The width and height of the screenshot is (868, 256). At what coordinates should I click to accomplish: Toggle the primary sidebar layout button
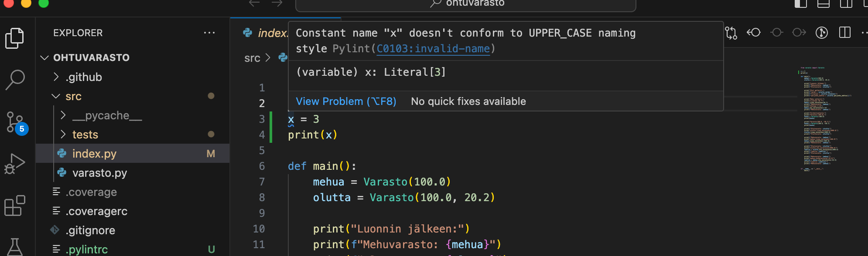coord(801,4)
